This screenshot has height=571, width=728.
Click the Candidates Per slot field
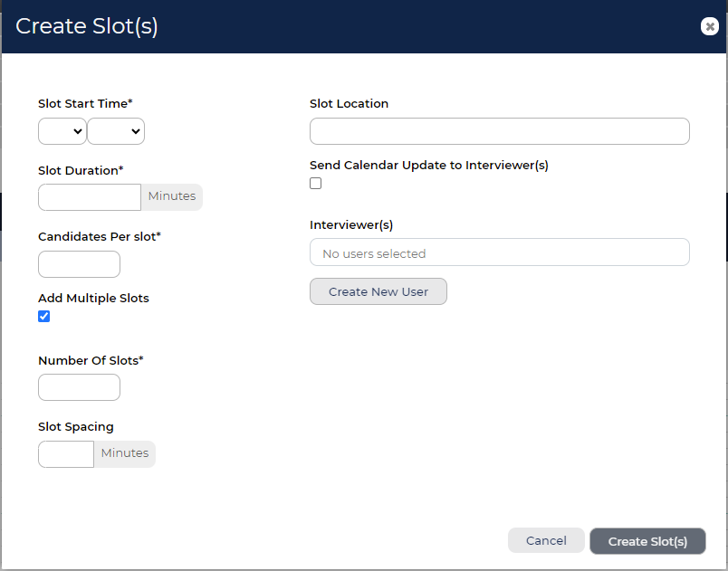tap(79, 264)
